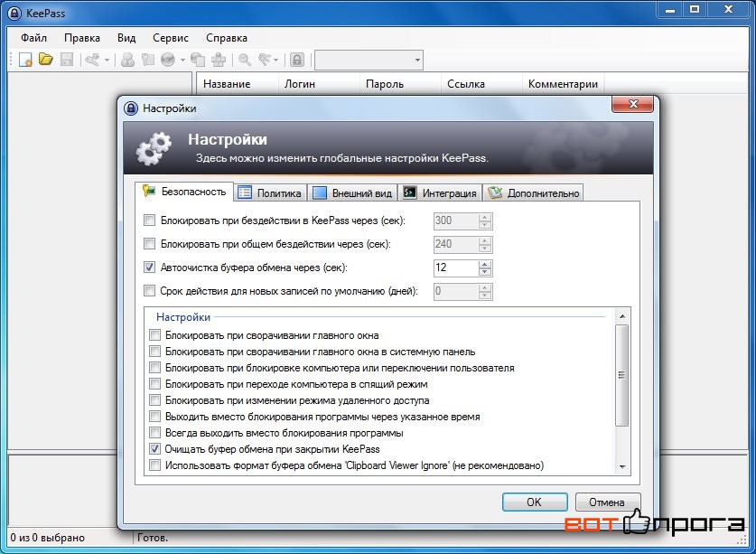Enable Срок действия для новых записей checkbox

click(x=149, y=290)
